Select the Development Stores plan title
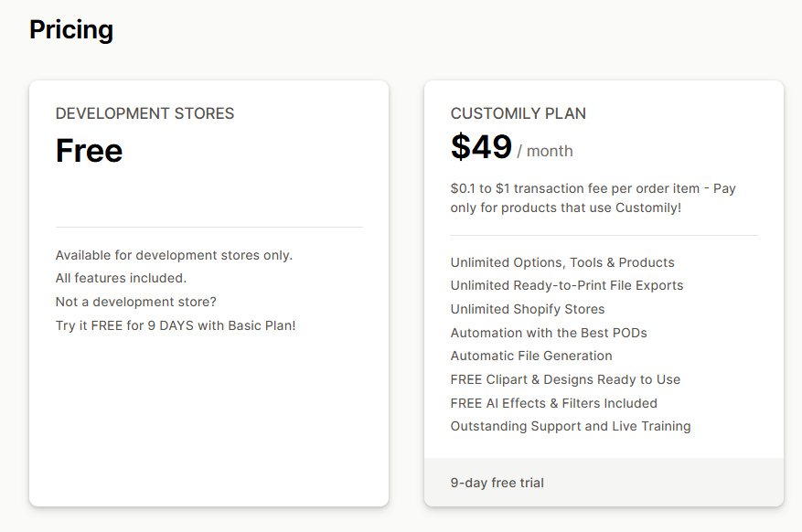802x532 pixels. click(x=144, y=113)
